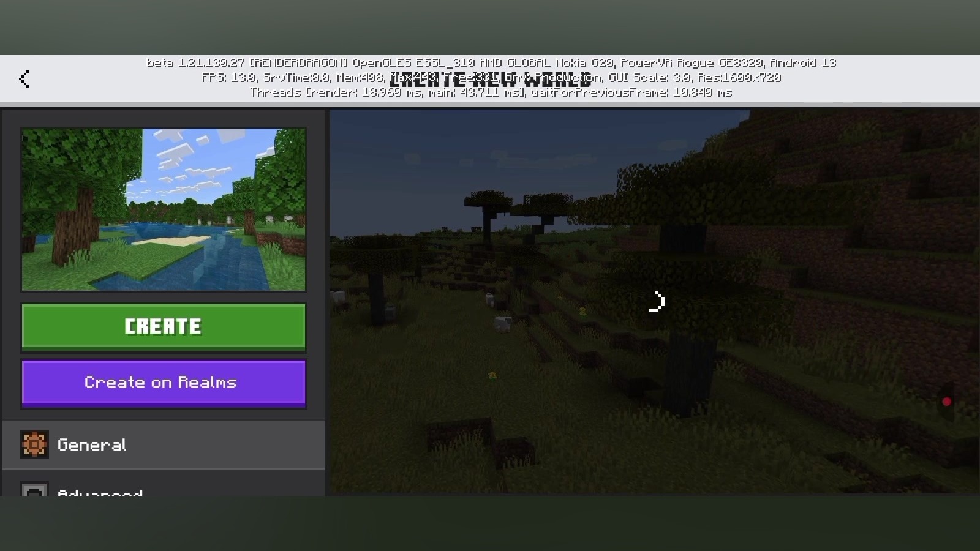Click the loading spinner in settings panel

655,302
